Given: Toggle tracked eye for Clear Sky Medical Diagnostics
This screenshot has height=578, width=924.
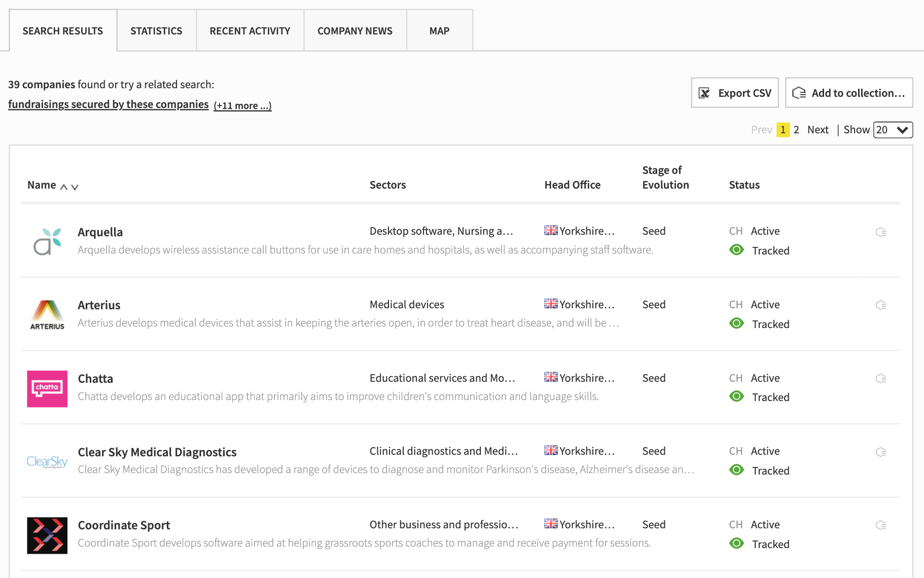Looking at the screenshot, I should (736, 470).
